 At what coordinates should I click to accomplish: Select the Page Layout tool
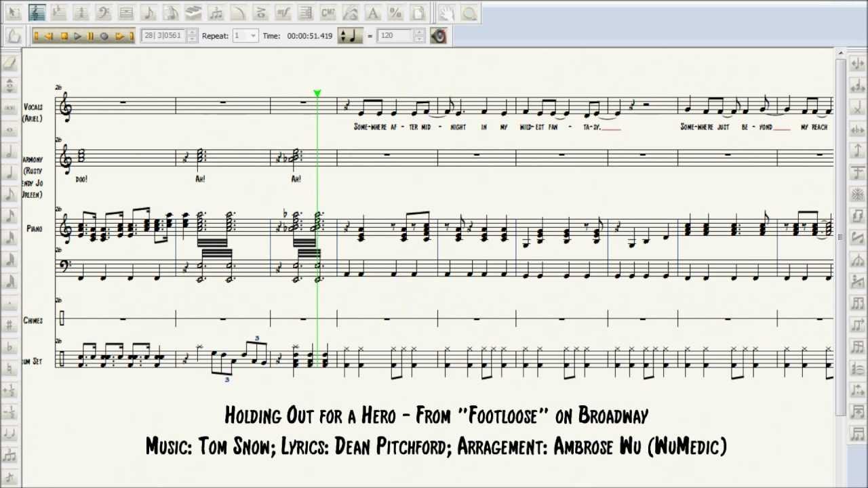pyautogui.click(x=418, y=13)
